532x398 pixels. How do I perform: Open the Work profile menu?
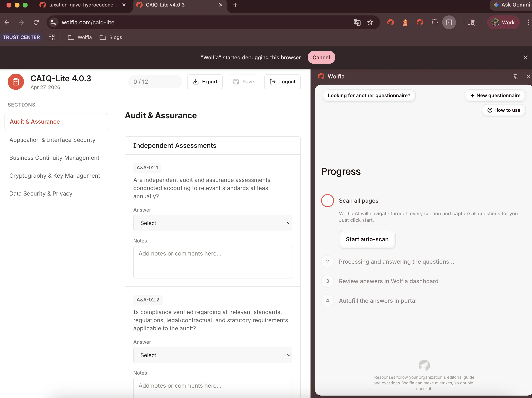pyautogui.click(x=503, y=22)
